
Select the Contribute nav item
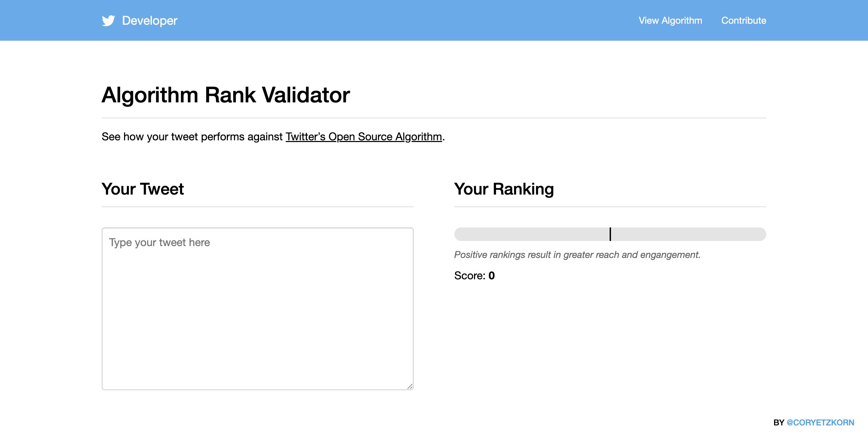[744, 20]
